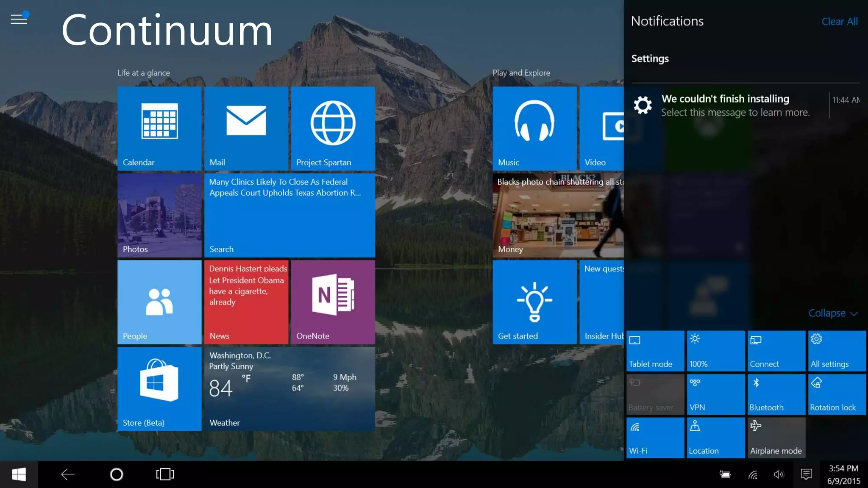Open the Photos tile
Screen dimensions: 868x488
click(x=159, y=215)
